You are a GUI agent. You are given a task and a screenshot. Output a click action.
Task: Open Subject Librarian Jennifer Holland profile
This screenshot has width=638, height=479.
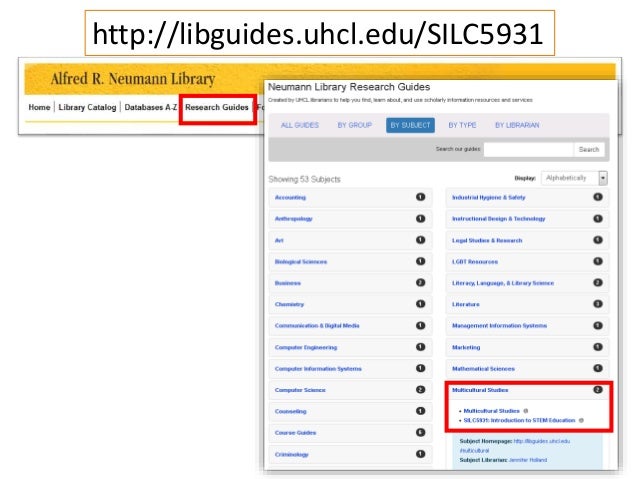tap(528, 460)
